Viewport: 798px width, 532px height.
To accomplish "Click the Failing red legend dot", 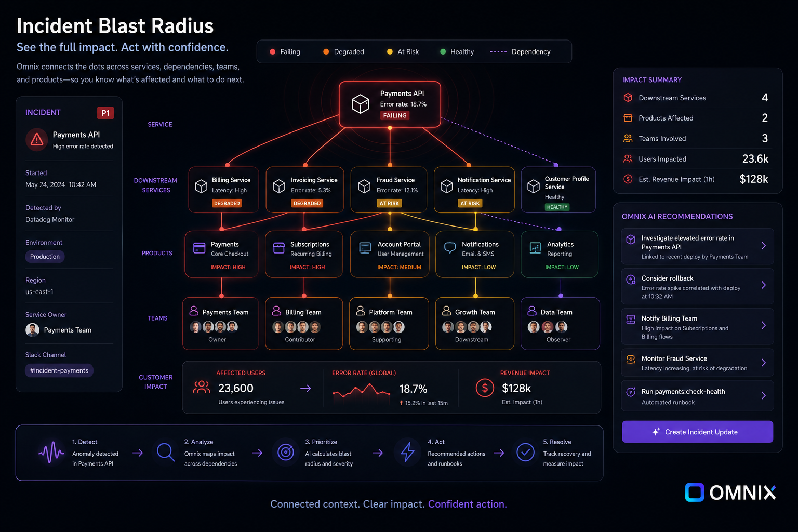I will 272,51.
